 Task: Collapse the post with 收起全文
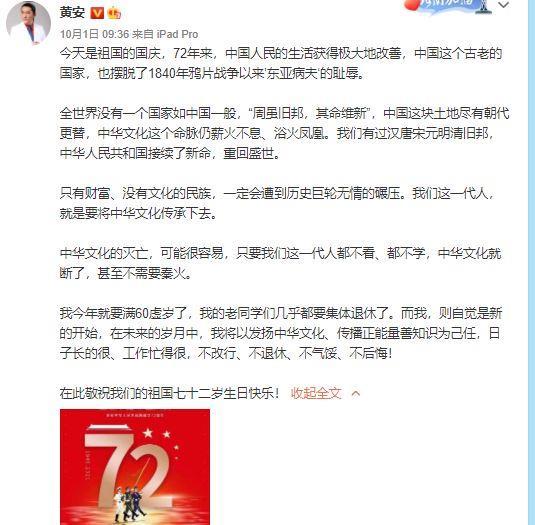[x=316, y=393]
